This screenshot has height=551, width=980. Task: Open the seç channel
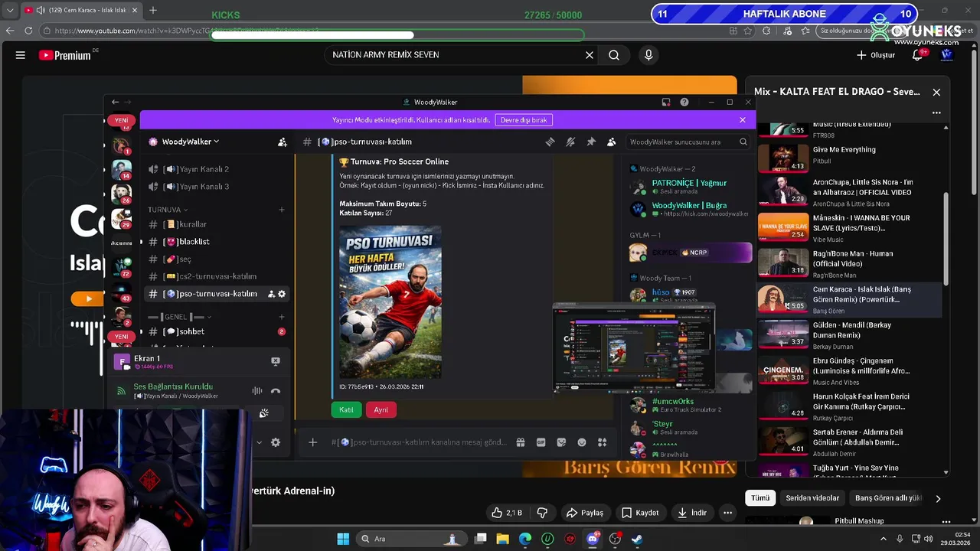point(217,259)
